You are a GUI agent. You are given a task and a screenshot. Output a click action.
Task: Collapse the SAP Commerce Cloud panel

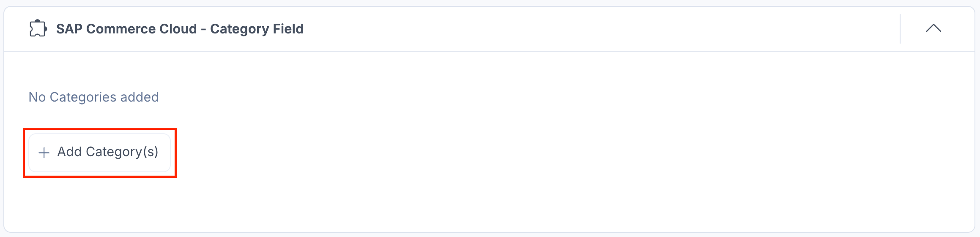[933, 28]
